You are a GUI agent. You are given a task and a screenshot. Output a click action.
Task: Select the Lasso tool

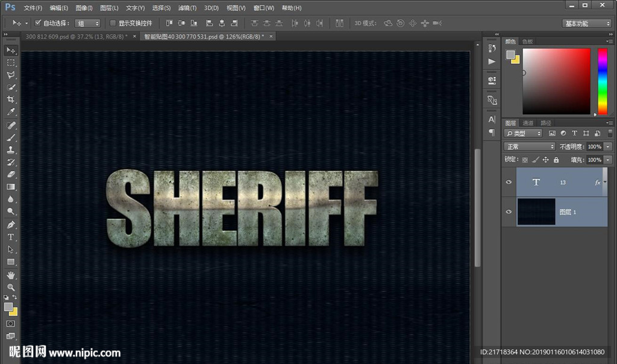(x=11, y=75)
